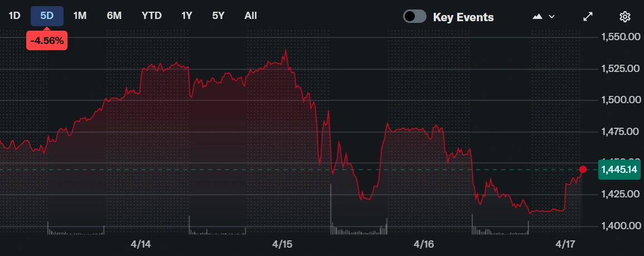
Task: Toggle the Key Events switch
Action: (415, 17)
